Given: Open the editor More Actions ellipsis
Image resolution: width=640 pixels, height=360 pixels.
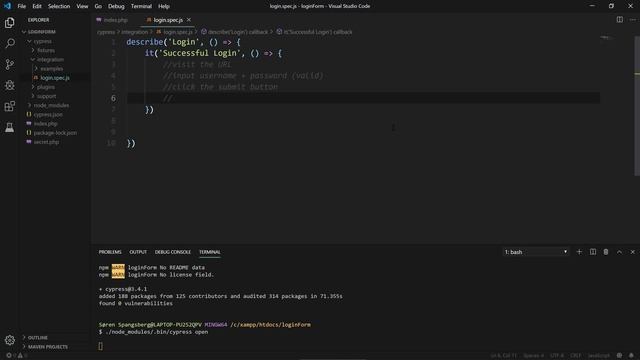Looking at the screenshot, I should [632, 20].
